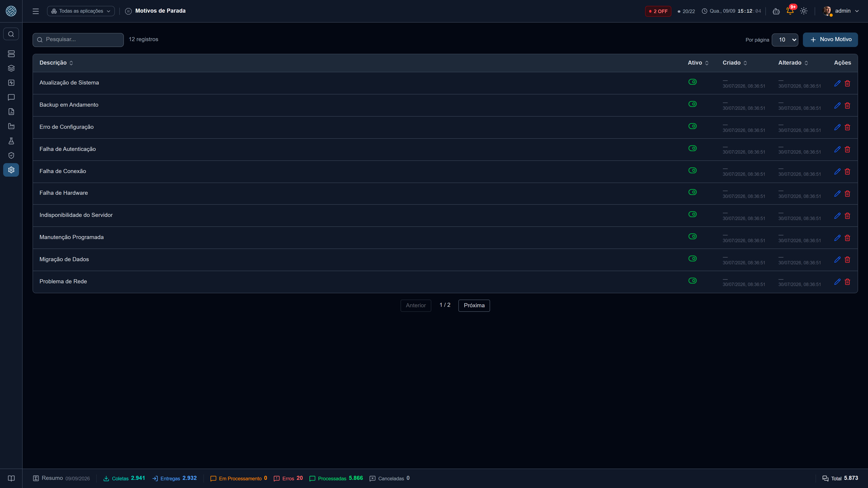Screen dimensions: 868x488
Task: Open the Todas as aplicações dropdown
Action: tap(81, 11)
